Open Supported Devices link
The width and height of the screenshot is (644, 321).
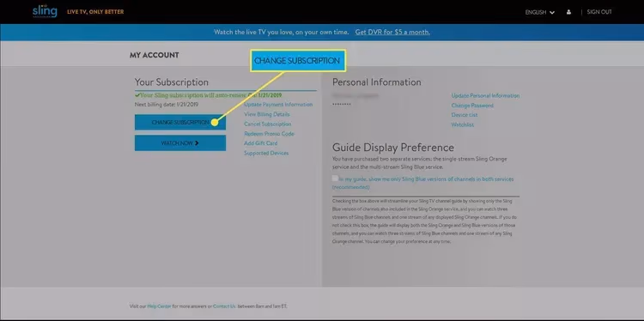tap(266, 153)
